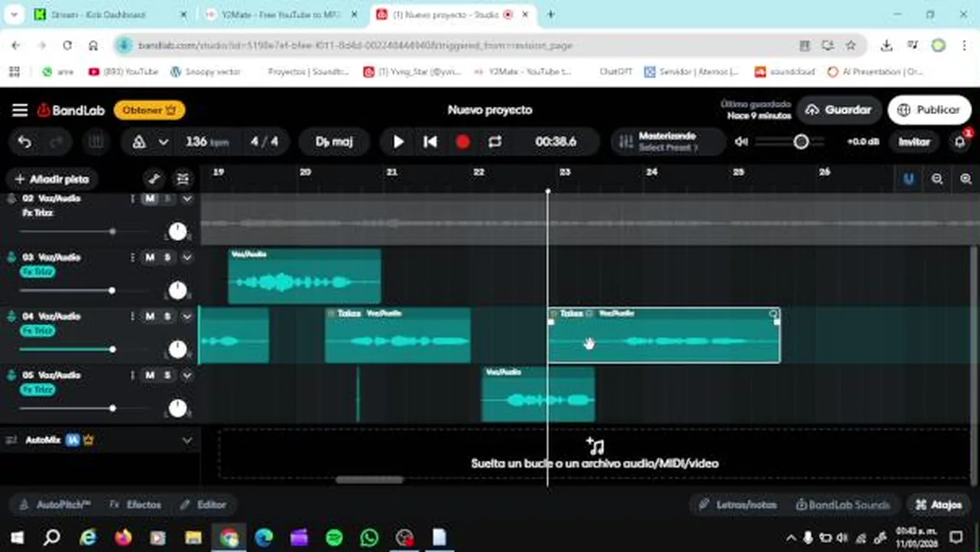Image resolution: width=980 pixels, height=552 pixels.
Task: Open the Efectos tab
Action: (x=136, y=505)
